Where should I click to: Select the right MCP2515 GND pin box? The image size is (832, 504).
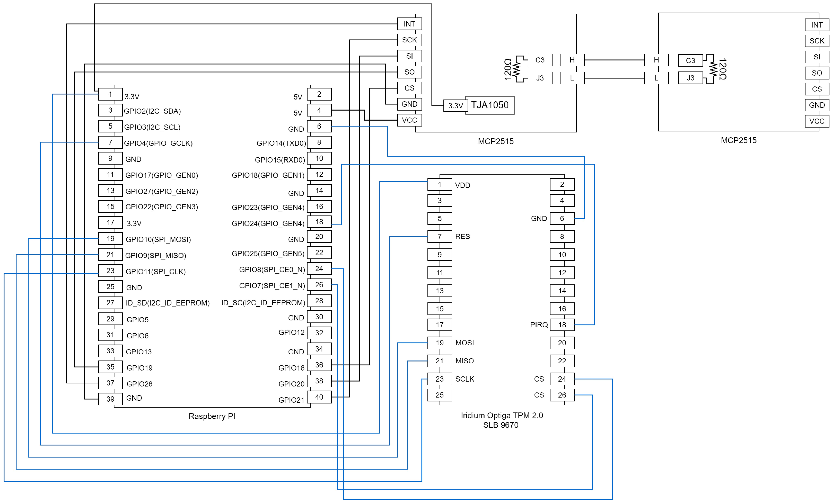pos(817,105)
